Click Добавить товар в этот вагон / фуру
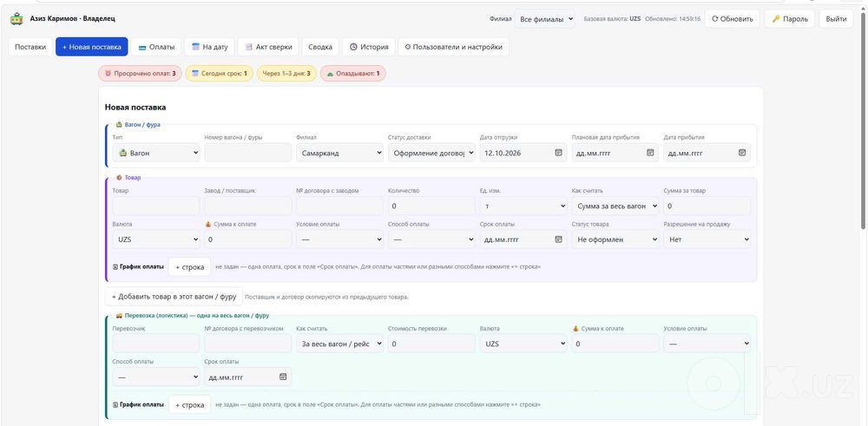The image size is (868, 426). [x=174, y=297]
